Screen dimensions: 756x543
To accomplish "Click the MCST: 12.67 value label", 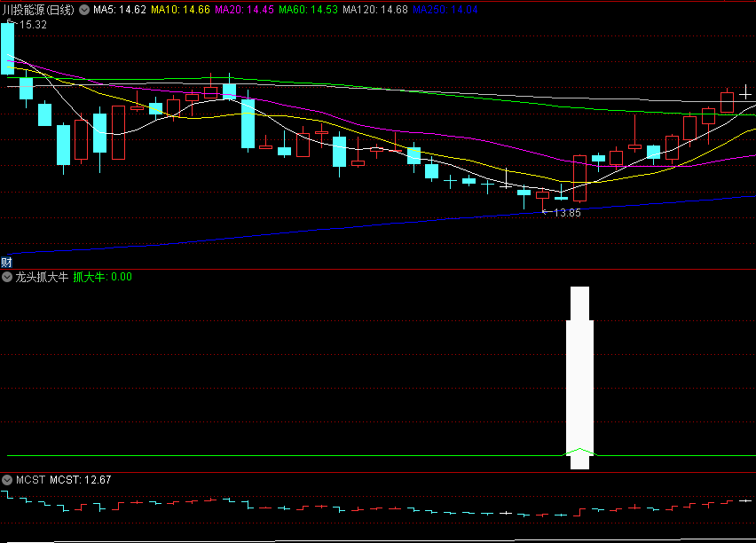I will (x=81, y=480).
